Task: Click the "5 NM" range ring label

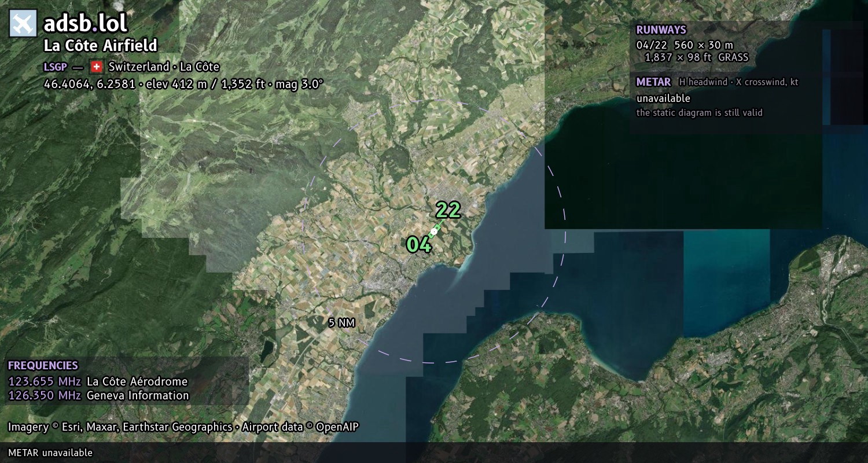Action: 341,323
